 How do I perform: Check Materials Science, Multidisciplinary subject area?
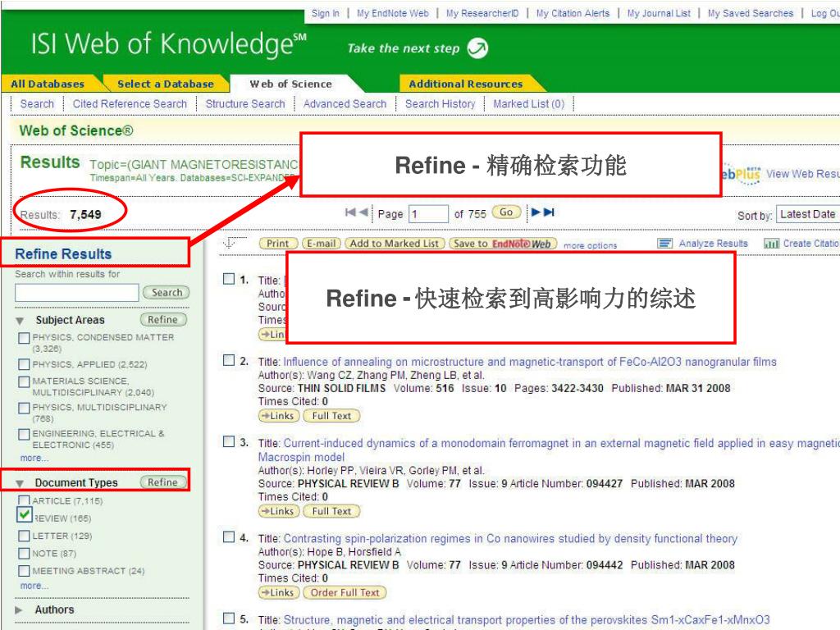pos(24,381)
